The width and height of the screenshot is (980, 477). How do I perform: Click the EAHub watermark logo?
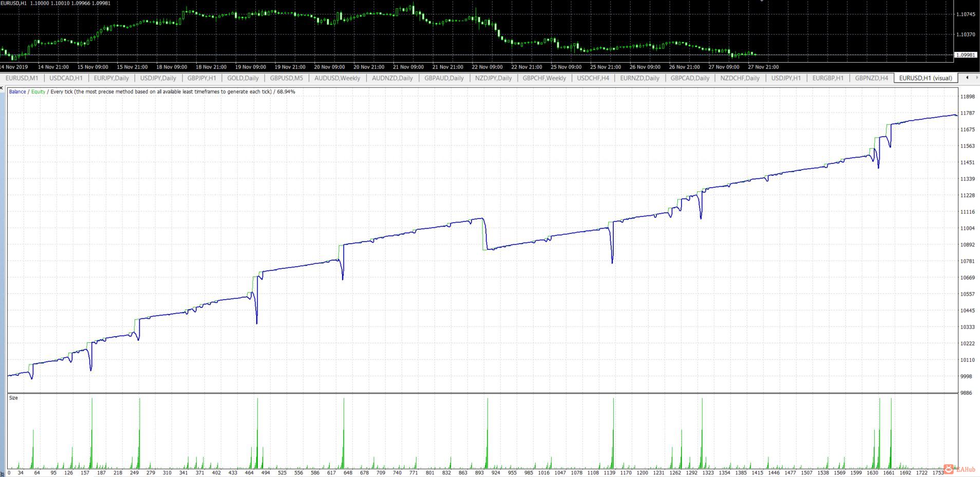(959, 469)
